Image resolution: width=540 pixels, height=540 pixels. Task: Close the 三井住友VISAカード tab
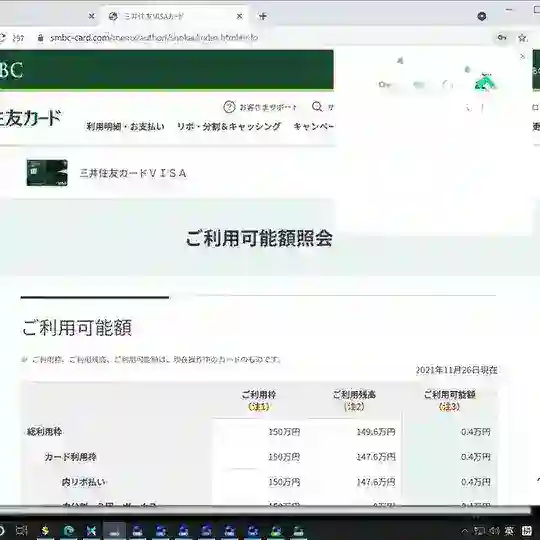pyautogui.click(x=240, y=16)
